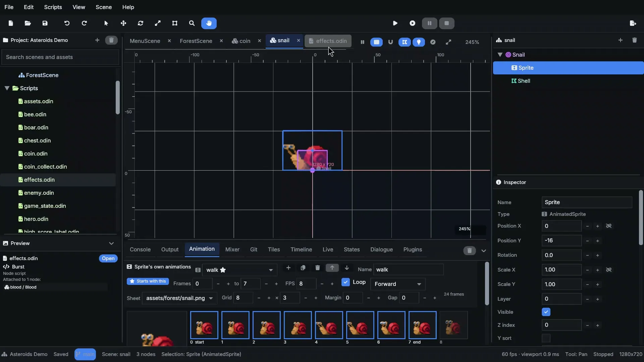Select the Scale tool
This screenshot has height=362, width=644.
point(158,23)
